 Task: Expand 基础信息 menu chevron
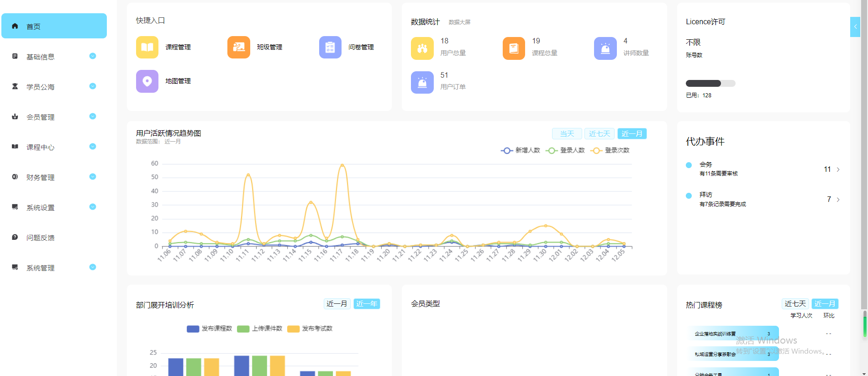[x=93, y=56]
